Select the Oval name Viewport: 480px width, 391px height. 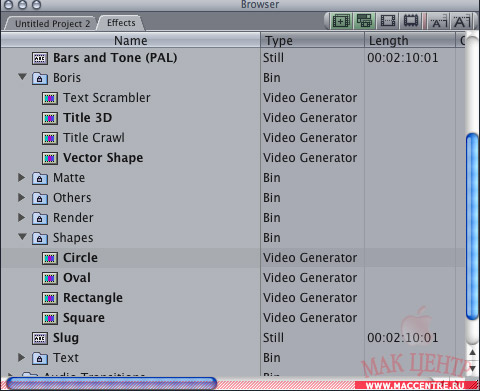pyautogui.click(x=77, y=278)
